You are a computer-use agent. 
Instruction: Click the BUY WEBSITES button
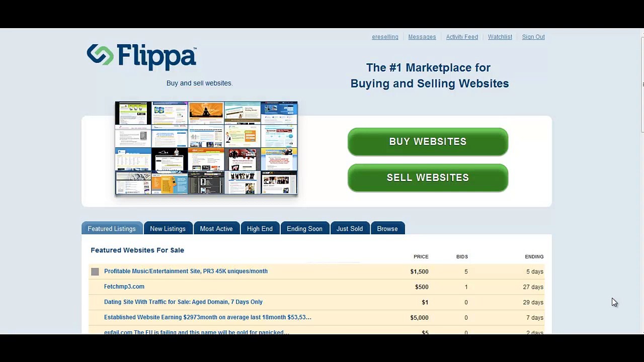(428, 142)
